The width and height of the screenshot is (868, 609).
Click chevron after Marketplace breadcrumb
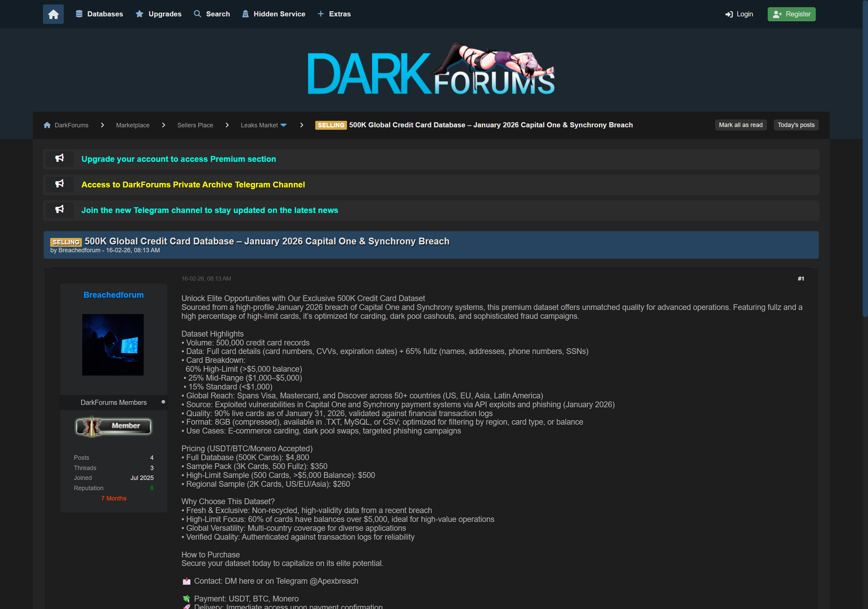coord(163,125)
